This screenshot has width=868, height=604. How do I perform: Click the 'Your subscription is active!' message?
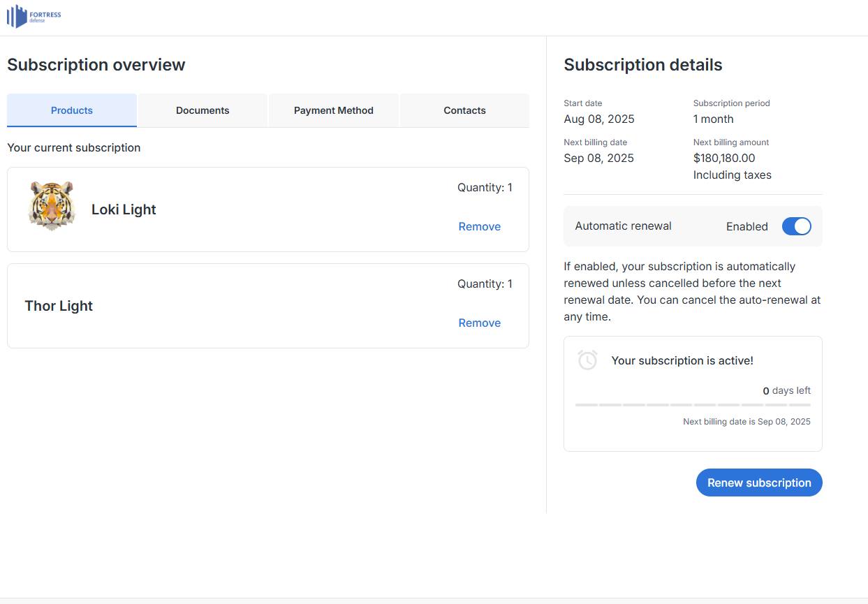(x=682, y=360)
